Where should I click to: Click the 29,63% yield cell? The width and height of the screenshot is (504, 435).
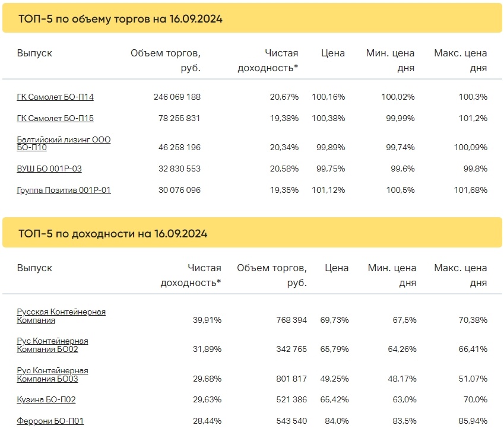pyautogui.click(x=207, y=399)
